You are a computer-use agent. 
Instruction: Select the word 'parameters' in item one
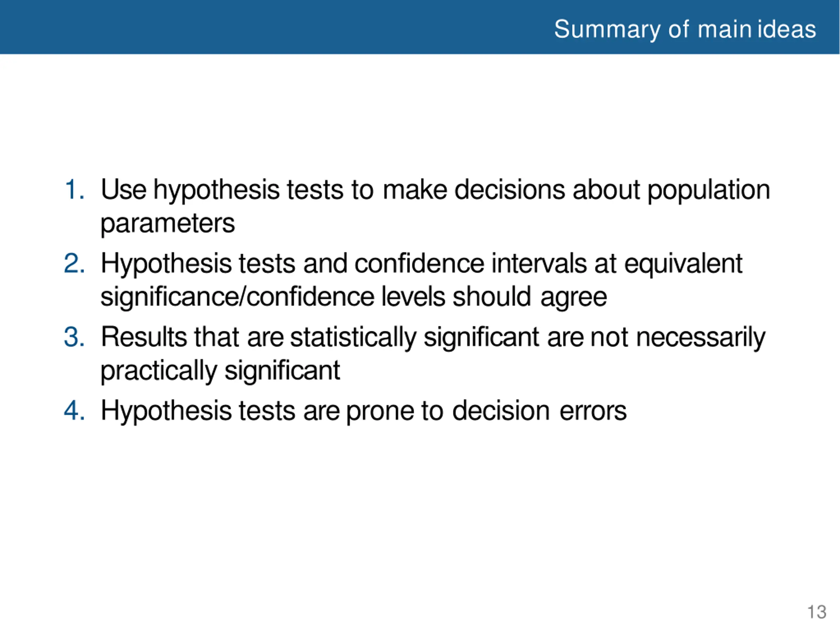168,224
